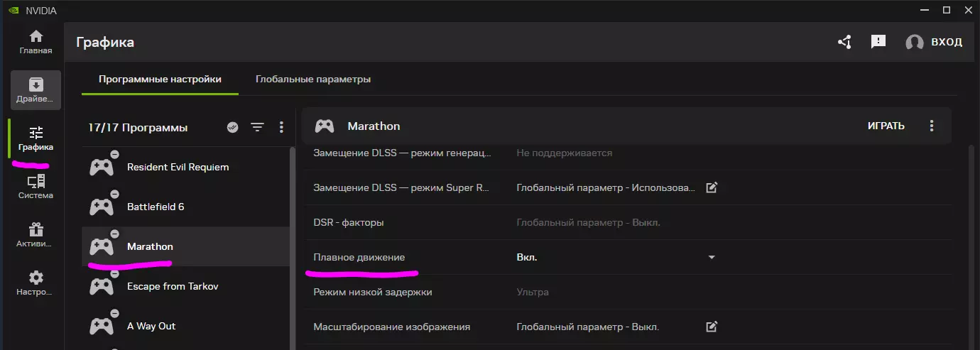Screen dimensions: 980x350
Task: Edit Замещение DLSS Super Resolution setting
Action: tap(712, 187)
